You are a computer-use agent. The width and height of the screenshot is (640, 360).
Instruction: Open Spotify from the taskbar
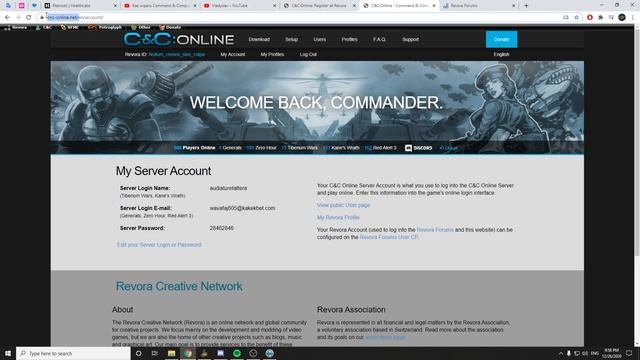click(x=237, y=353)
